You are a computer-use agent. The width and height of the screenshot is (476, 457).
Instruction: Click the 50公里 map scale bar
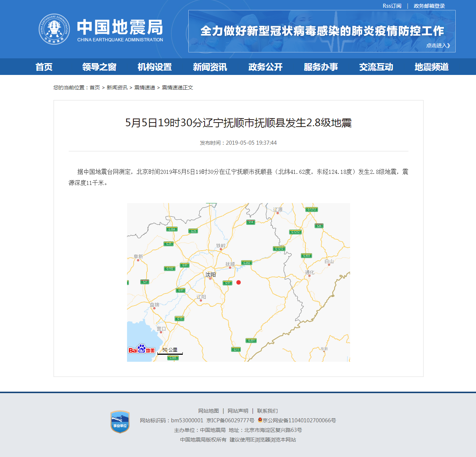pos(169,351)
